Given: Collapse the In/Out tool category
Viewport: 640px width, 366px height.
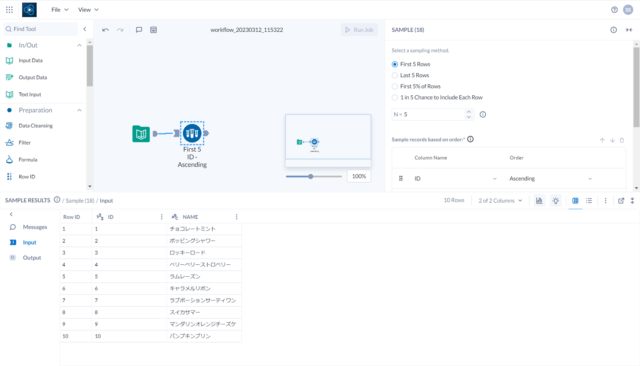Looking at the screenshot, I should [x=79, y=45].
